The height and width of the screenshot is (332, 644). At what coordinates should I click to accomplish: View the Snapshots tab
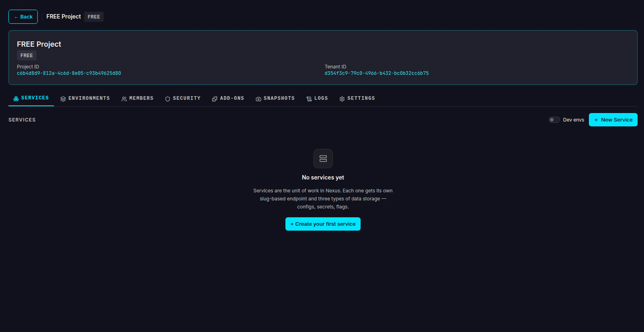coord(275,99)
